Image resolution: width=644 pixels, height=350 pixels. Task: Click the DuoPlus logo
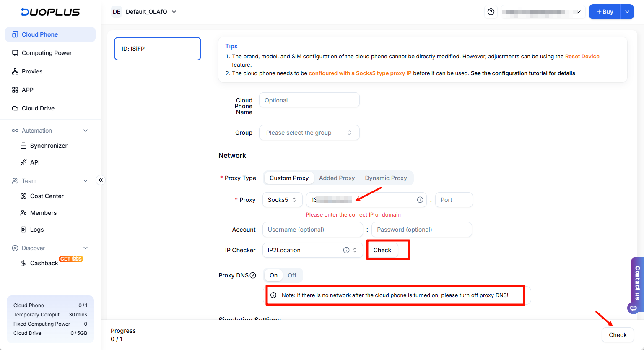(x=50, y=12)
